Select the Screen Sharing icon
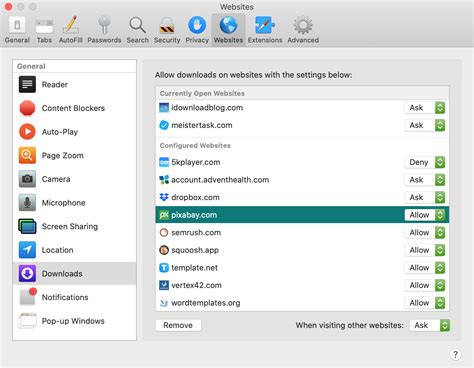The height and width of the screenshot is (368, 474). tap(27, 226)
